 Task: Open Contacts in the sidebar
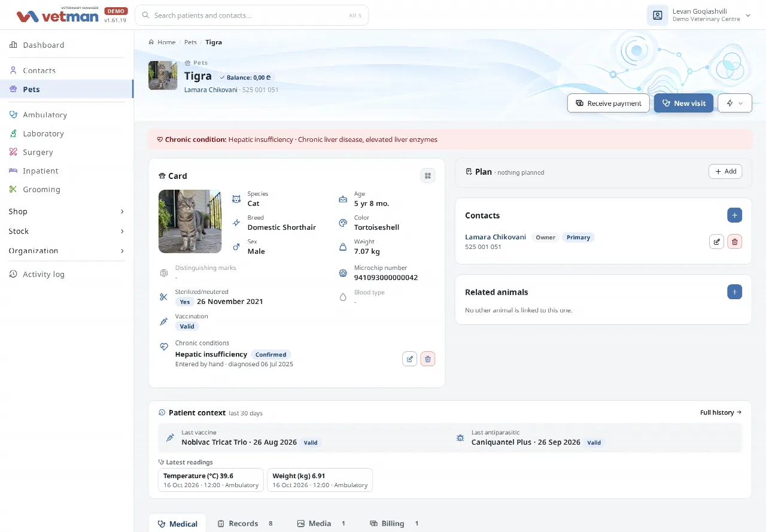point(66,71)
